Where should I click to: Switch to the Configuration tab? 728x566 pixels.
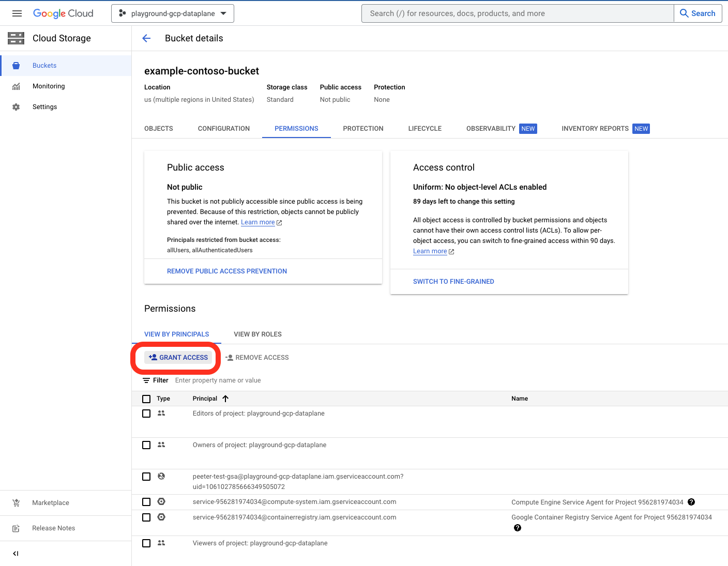[223, 129]
